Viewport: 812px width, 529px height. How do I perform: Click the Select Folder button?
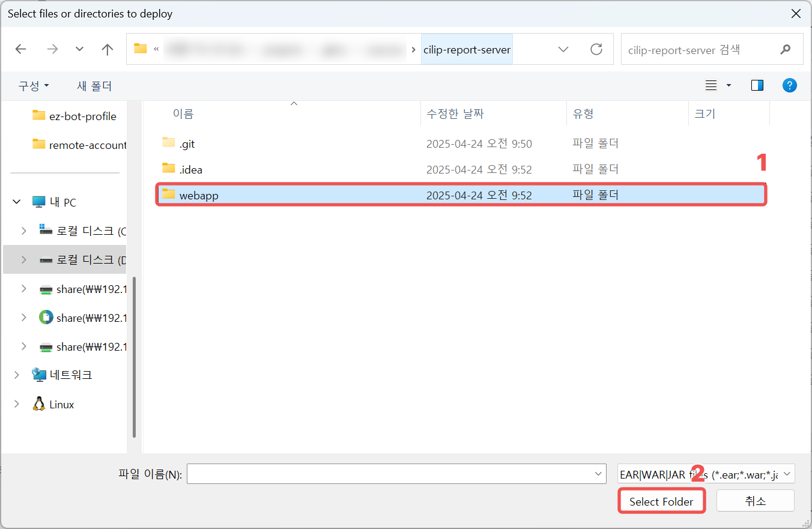click(x=661, y=501)
